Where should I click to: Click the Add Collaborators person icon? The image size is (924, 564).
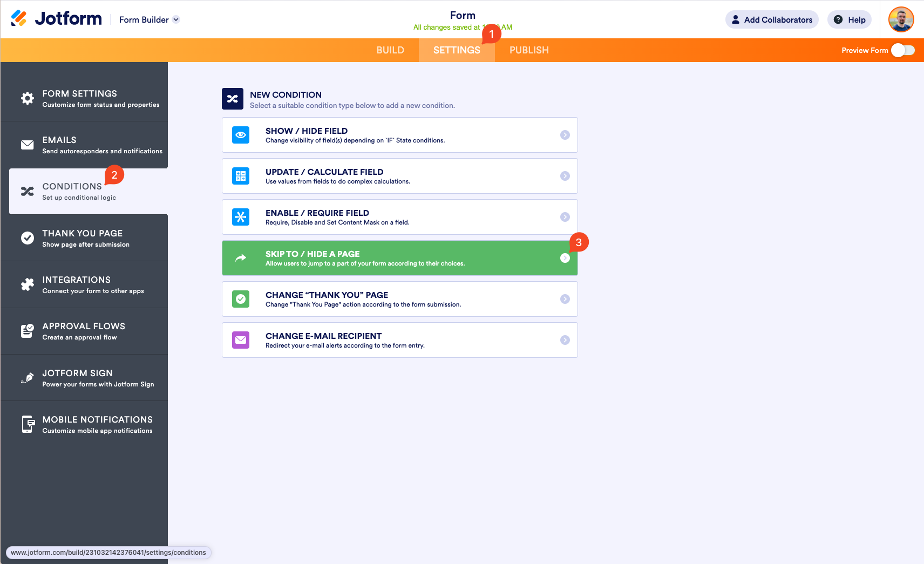pos(736,19)
